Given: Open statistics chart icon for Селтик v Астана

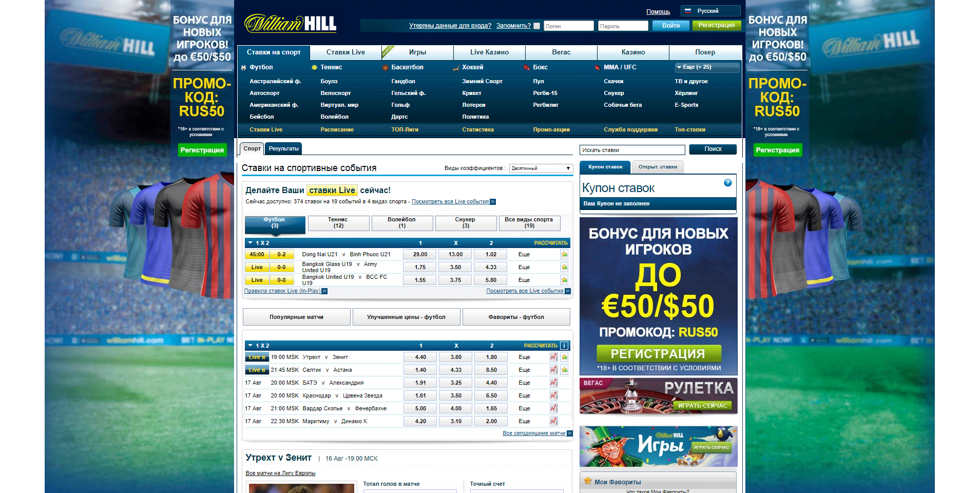Looking at the screenshot, I should [553, 370].
